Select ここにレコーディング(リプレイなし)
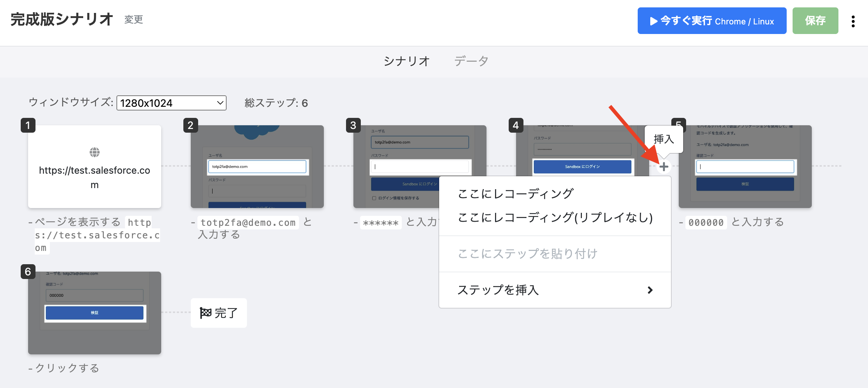Viewport: 868px width, 388px height. pos(555,218)
